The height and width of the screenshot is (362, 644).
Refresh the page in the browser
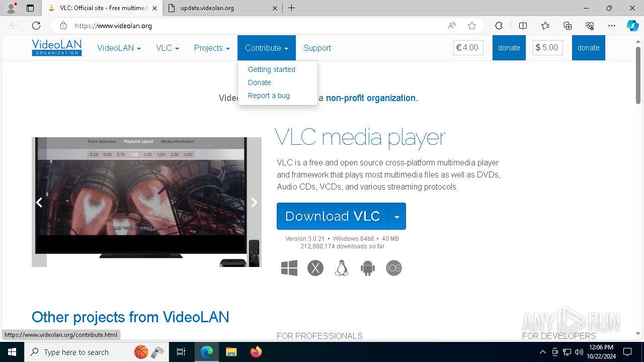pyautogui.click(x=36, y=26)
